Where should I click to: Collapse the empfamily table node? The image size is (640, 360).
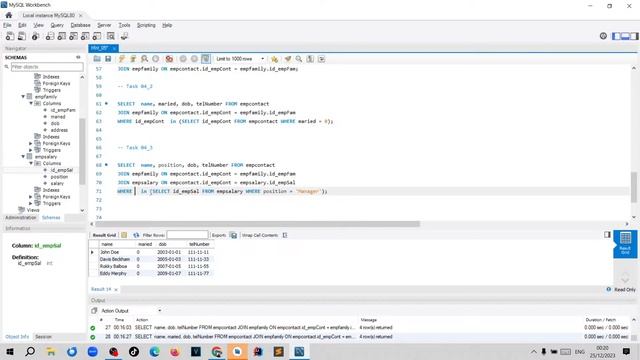pos(23,97)
